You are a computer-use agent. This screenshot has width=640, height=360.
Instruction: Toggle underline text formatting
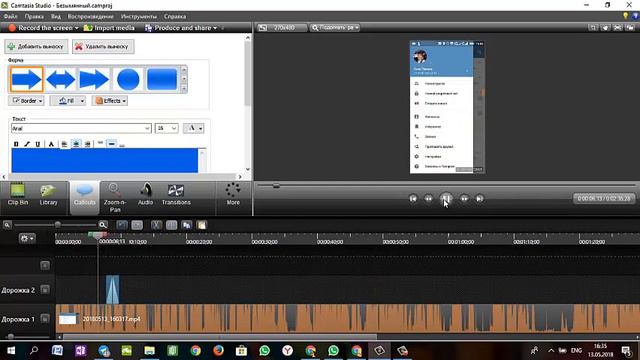[x=38, y=144]
